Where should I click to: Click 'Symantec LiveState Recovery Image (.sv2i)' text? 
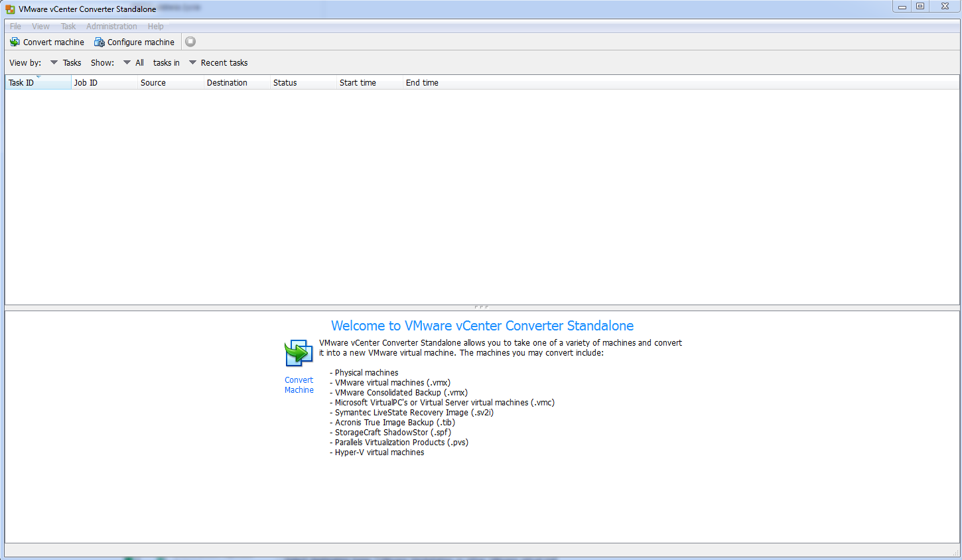pos(414,413)
